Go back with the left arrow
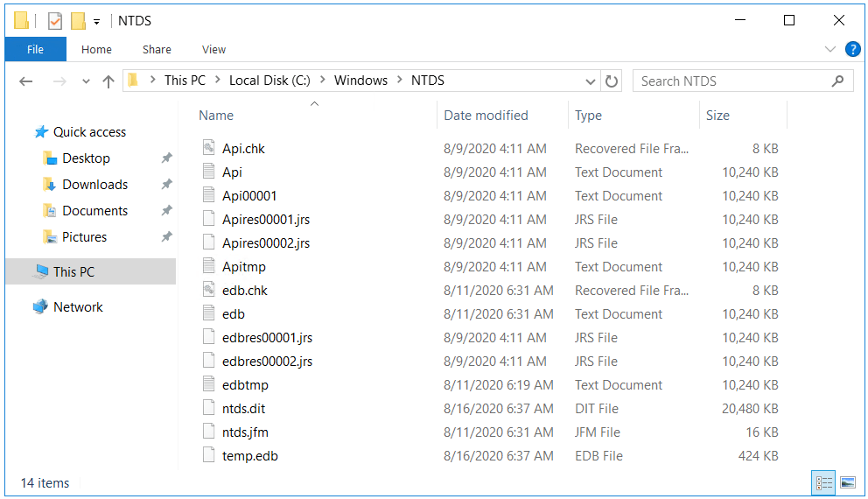The height and width of the screenshot is (499, 868). tap(26, 81)
